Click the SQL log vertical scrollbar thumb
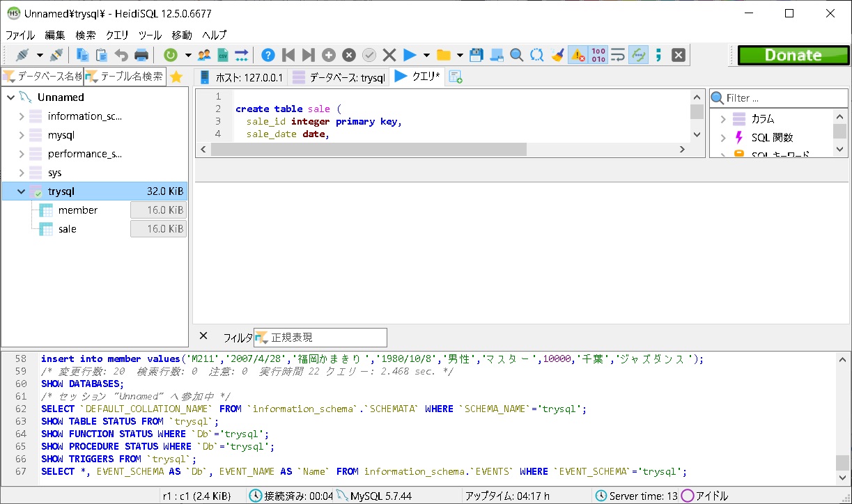Viewport: 852px width, 504px height. (x=843, y=463)
